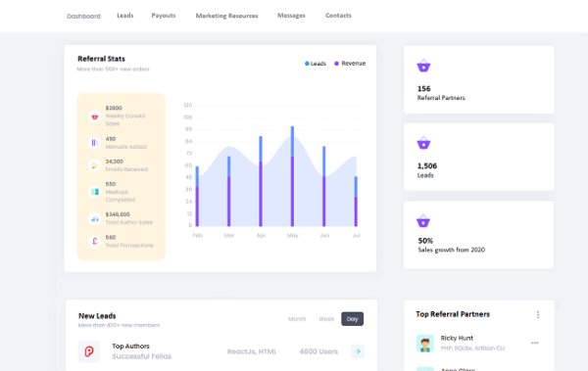Click the basket icon above 156 Referral Partners
This screenshot has width=588, height=371.
[423, 66]
